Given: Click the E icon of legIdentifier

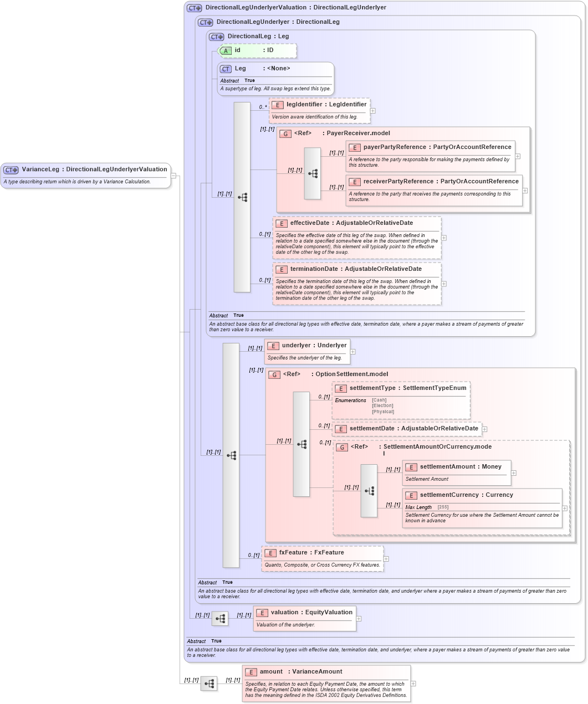Looking at the screenshot, I should (278, 105).
